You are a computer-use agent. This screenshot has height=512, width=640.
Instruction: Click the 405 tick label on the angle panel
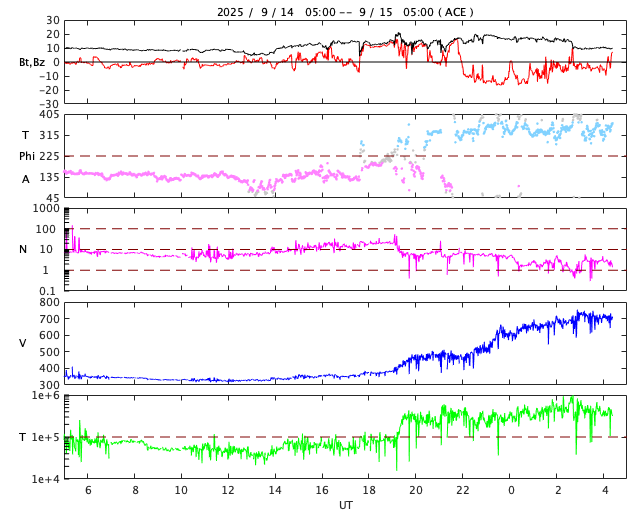[x=49, y=115]
